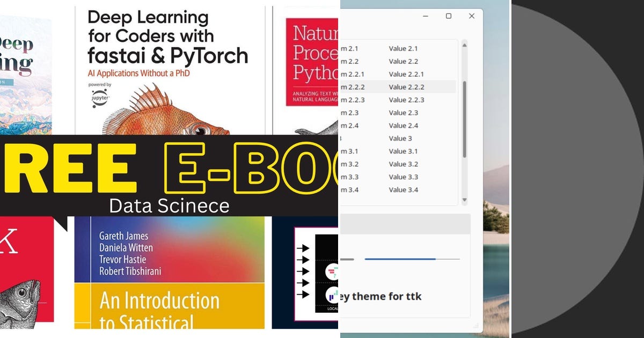
Task: Open the Introduction to Statistical Learning book cover
Action: (x=170, y=273)
